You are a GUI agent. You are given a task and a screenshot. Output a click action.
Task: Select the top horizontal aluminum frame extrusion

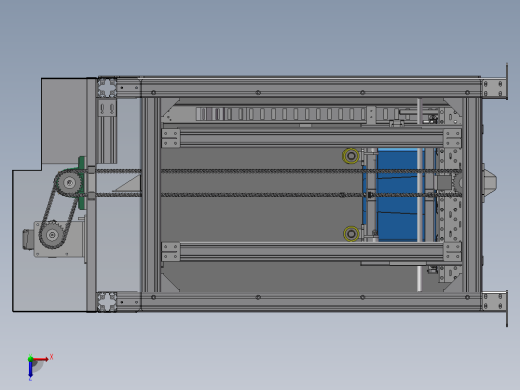click(x=311, y=88)
